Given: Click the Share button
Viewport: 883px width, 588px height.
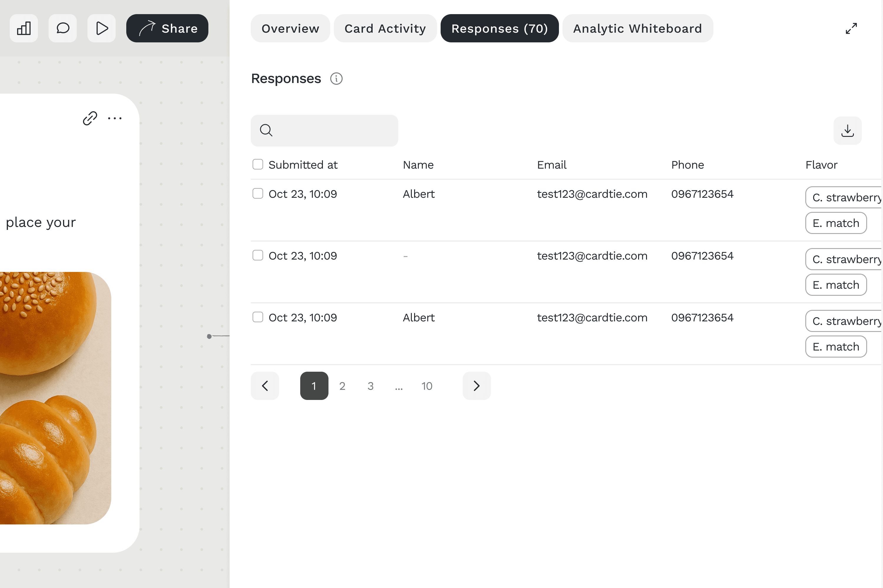Looking at the screenshot, I should tap(167, 29).
